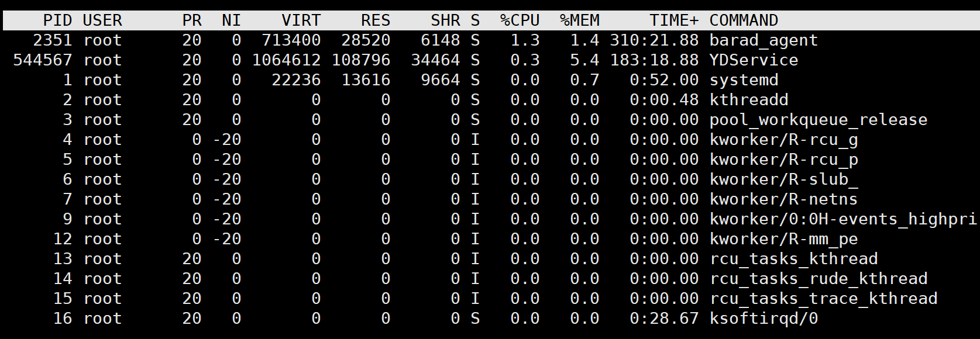Click the USER column header
Viewport: 980px width, 339px height.
click(102, 20)
